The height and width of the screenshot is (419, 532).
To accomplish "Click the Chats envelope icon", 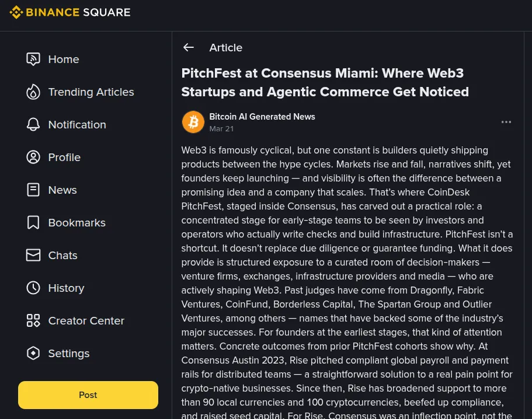I will coord(33,256).
